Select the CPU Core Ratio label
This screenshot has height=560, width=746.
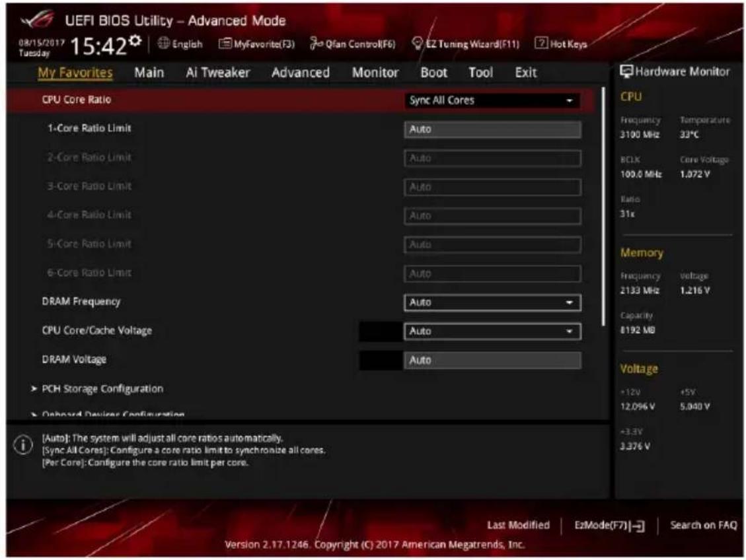76,100
